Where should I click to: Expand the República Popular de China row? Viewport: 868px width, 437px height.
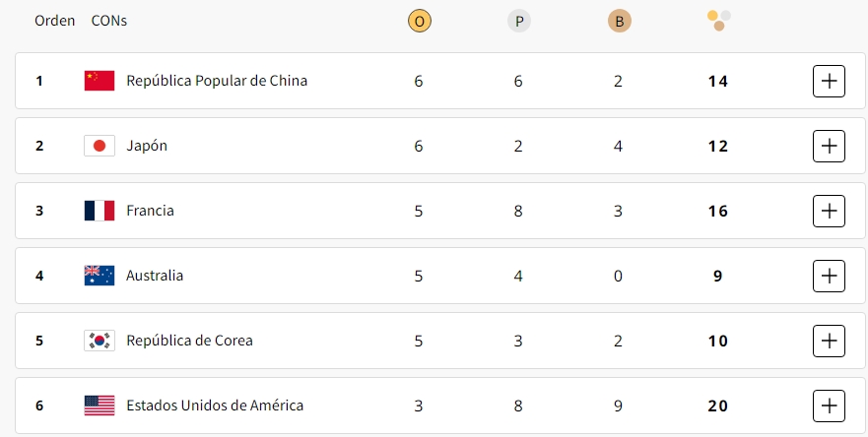tap(829, 81)
